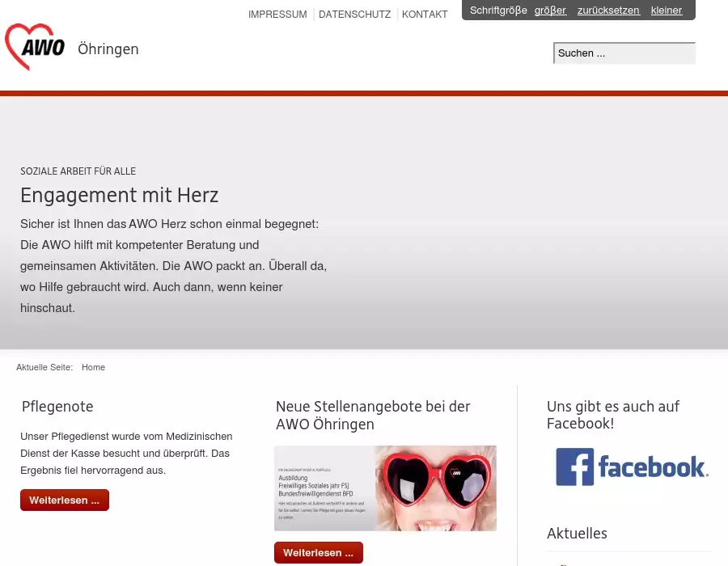Increase font size with größer
This screenshot has width=728, height=566.
tap(550, 11)
